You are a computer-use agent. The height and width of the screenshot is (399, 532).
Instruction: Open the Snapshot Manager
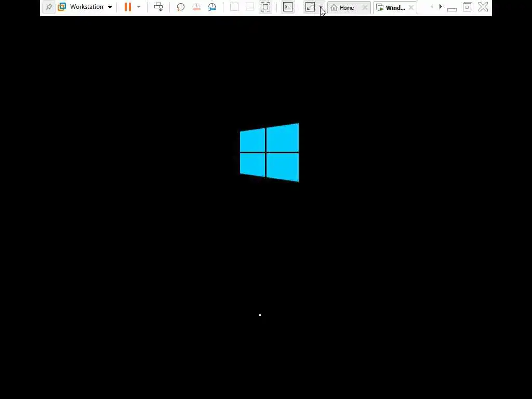pos(212,7)
